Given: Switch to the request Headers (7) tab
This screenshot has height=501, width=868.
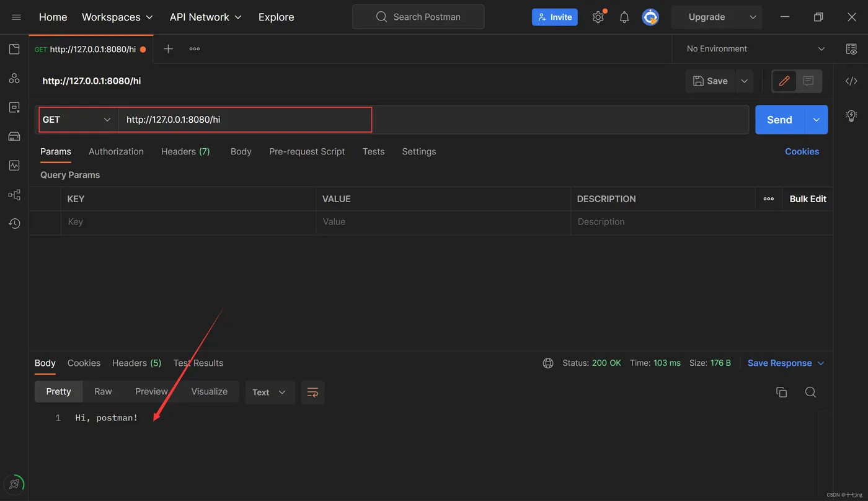Looking at the screenshot, I should click(185, 151).
